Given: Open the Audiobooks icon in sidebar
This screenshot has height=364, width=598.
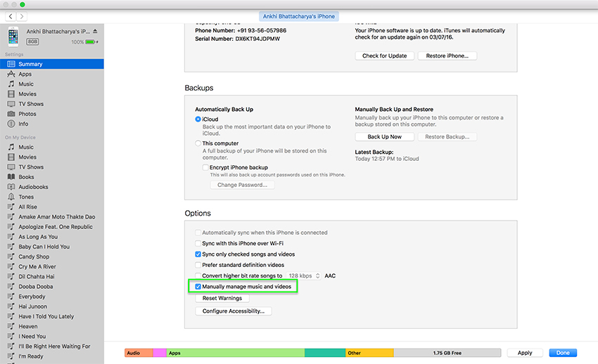Looking at the screenshot, I should tap(11, 187).
